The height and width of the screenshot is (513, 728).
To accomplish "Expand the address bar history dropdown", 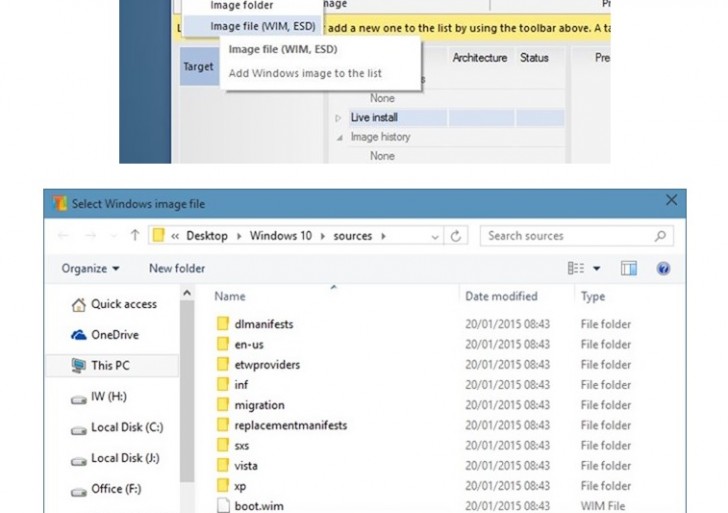I will (x=434, y=236).
